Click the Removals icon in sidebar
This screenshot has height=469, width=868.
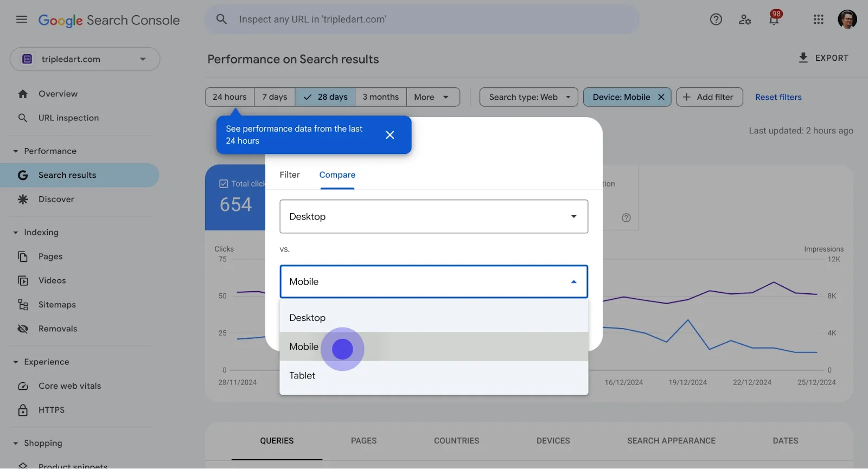[x=23, y=329]
